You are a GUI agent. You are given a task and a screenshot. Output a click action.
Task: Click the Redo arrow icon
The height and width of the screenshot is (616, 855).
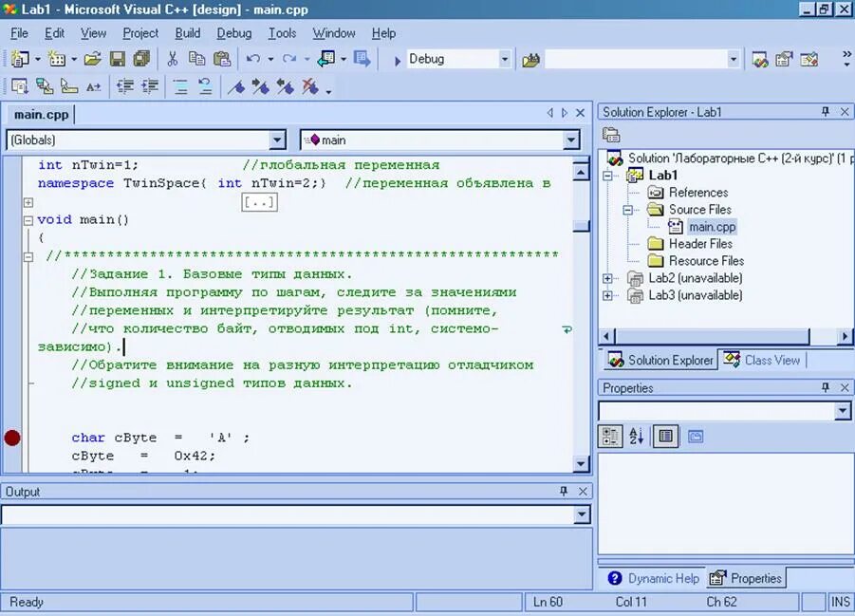pyautogui.click(x=289, y=59)
